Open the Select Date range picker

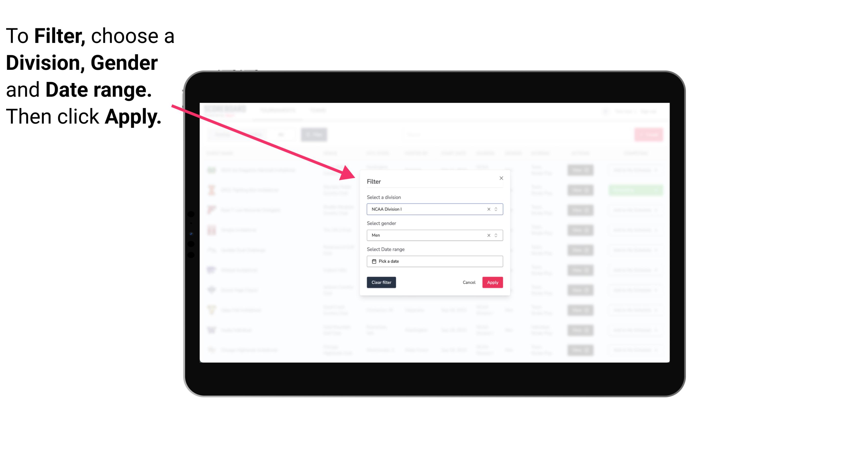click(435, 261)
